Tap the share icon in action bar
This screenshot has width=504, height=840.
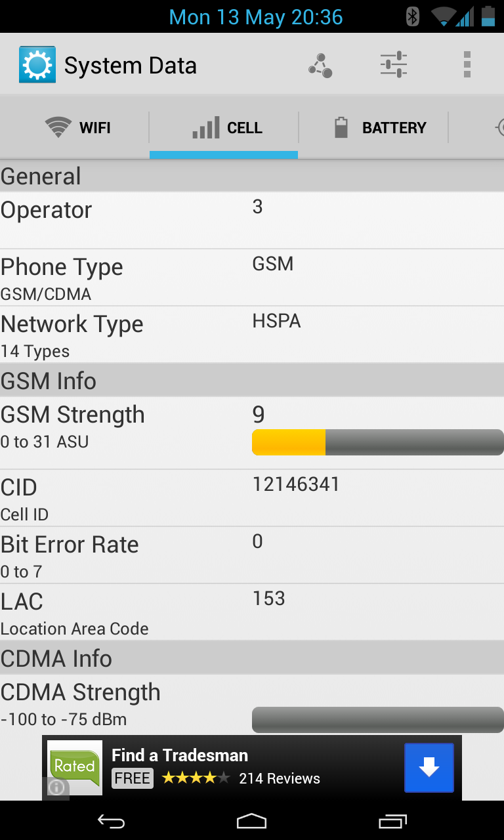click(320, 65)
